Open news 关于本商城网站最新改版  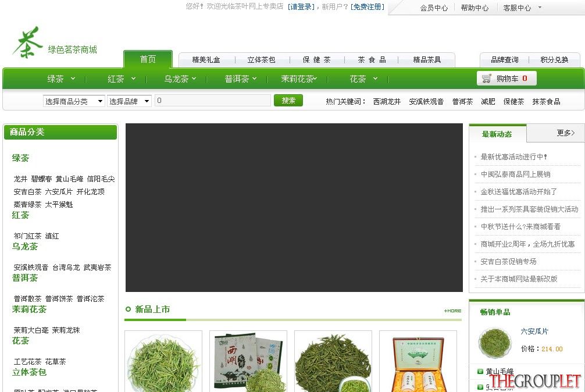click(x=519, y=279)
